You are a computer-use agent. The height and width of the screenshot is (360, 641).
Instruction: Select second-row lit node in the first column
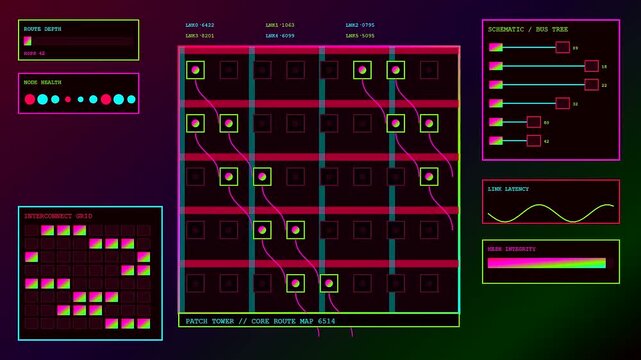tap(195, 123)
